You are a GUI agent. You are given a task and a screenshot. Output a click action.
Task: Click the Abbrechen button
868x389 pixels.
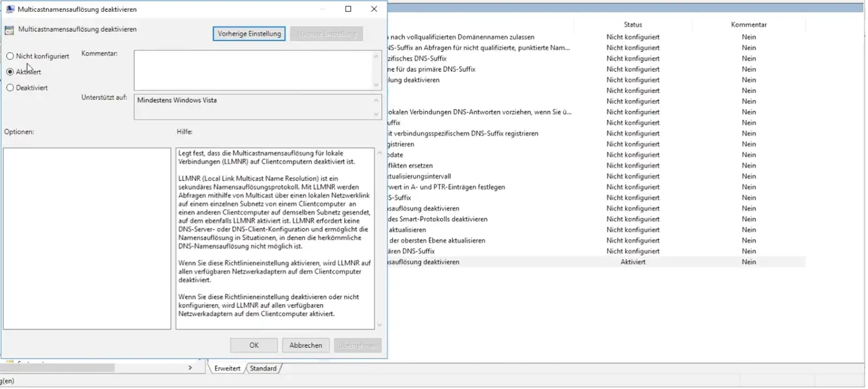[306, 345]
